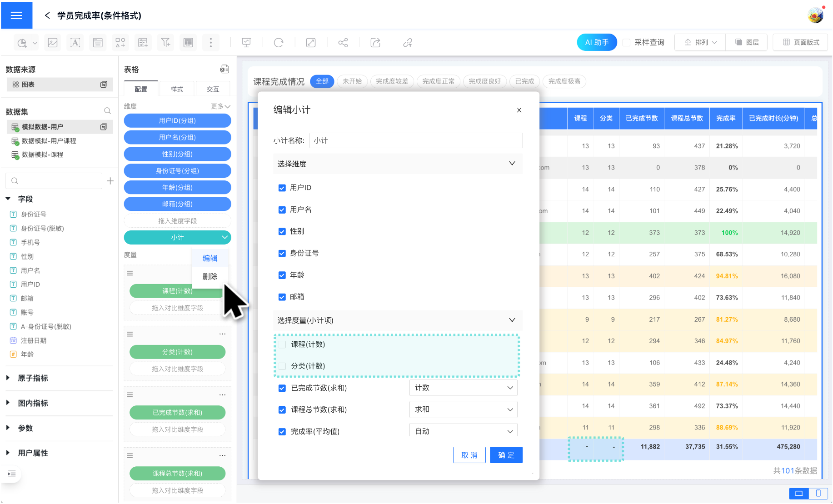Click the widgets toolbar icon

(120, 43)
